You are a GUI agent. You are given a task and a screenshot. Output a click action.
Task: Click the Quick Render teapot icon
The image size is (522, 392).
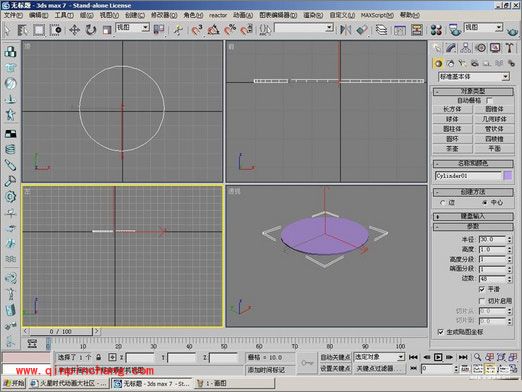click(x=512, y=31)
